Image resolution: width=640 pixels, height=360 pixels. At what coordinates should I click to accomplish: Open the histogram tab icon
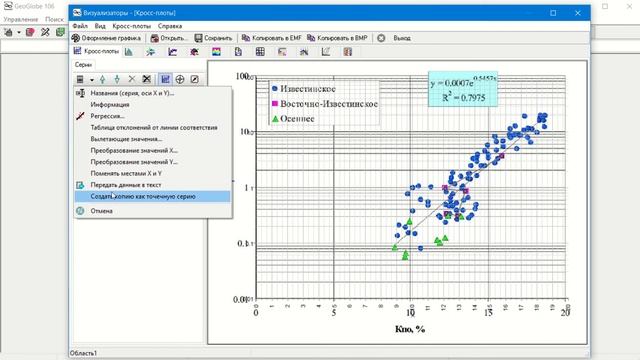coord(129,52)
